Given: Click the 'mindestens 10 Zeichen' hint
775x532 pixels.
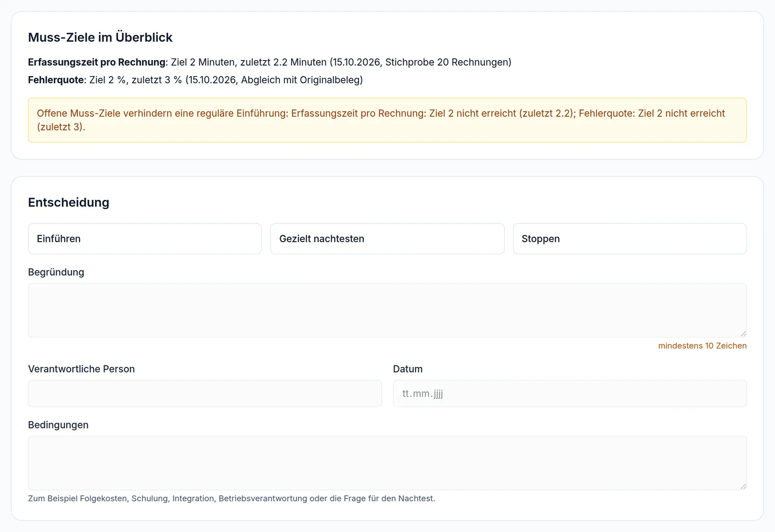Looking at the screenshot, I should pyautogui.click(x=702, y=346).
